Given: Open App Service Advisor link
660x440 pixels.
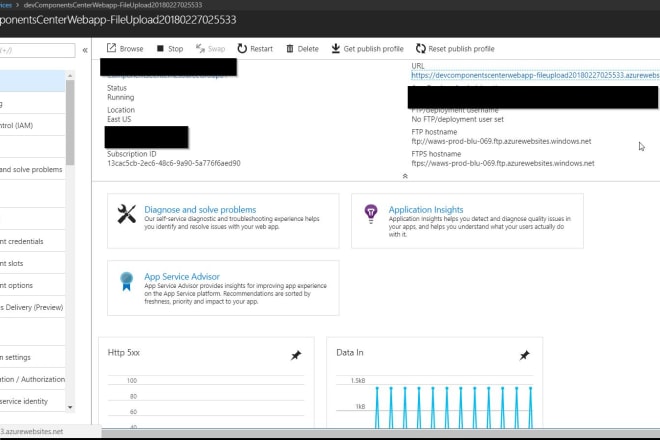Looking at the screenshot, I should click(182, 277).
